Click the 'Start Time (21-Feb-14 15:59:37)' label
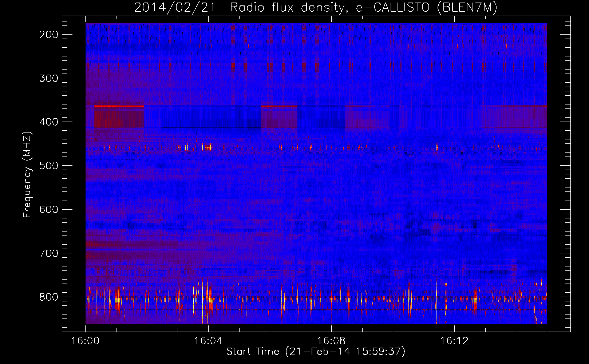Image resolution: width=589 pixels, height=364 pixels. click(316, 352)
